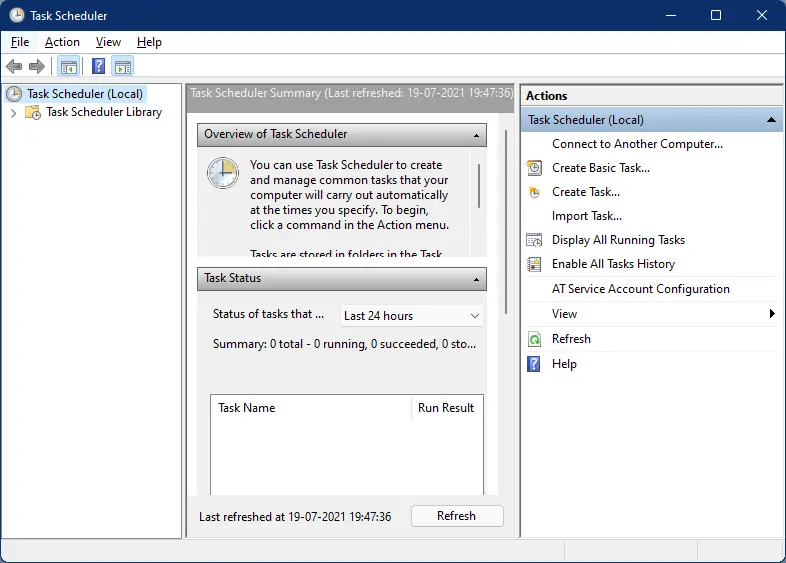Click the Task Scheduler clock icon in title bar
The width and height of the screenshot is (786, 563).
[17, 15]
